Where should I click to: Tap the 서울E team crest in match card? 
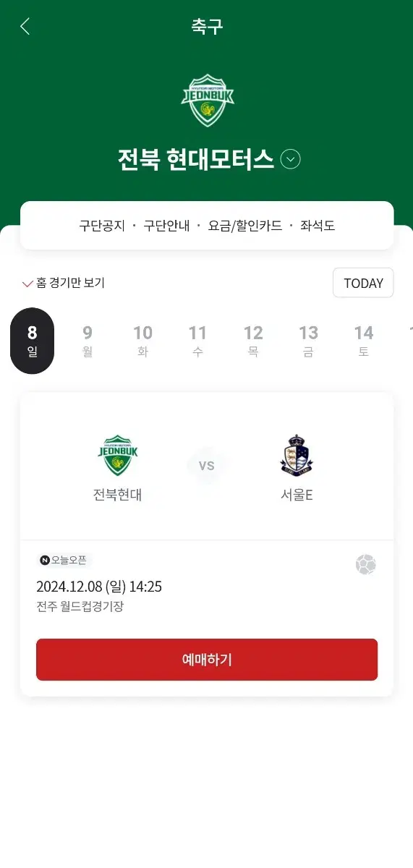297,456
